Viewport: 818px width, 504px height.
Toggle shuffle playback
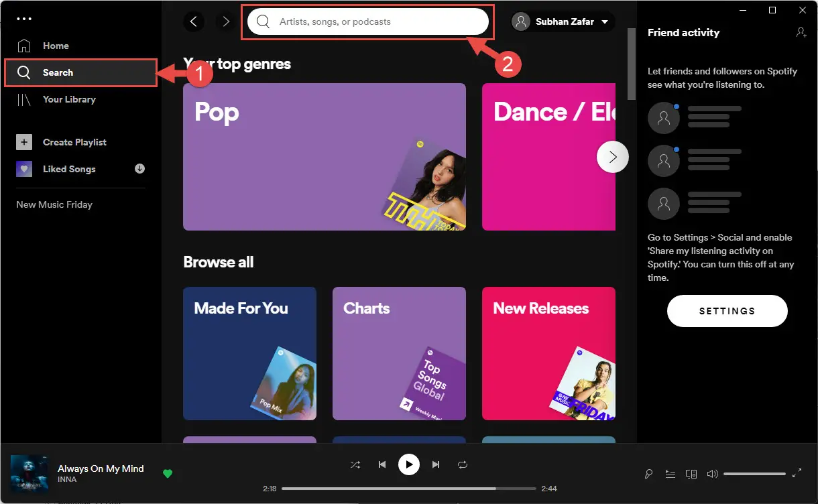355,464
